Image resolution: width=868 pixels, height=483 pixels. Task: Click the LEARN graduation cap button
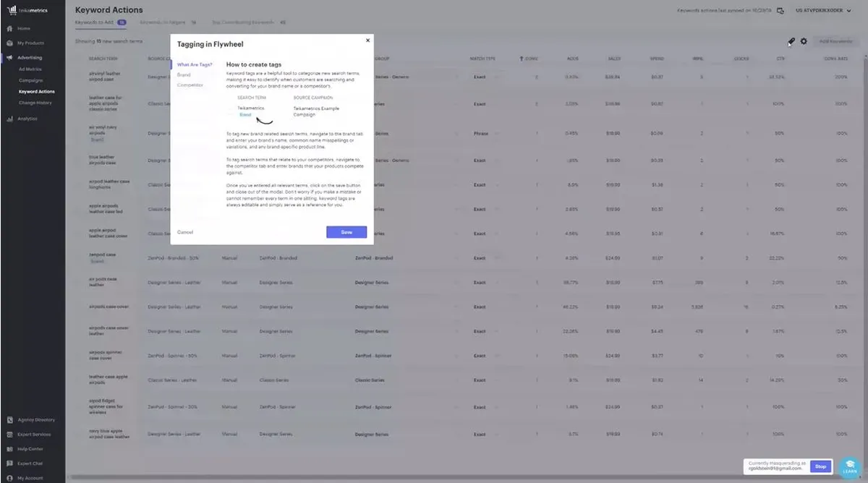pyautogui.click(x=848, y=467)
